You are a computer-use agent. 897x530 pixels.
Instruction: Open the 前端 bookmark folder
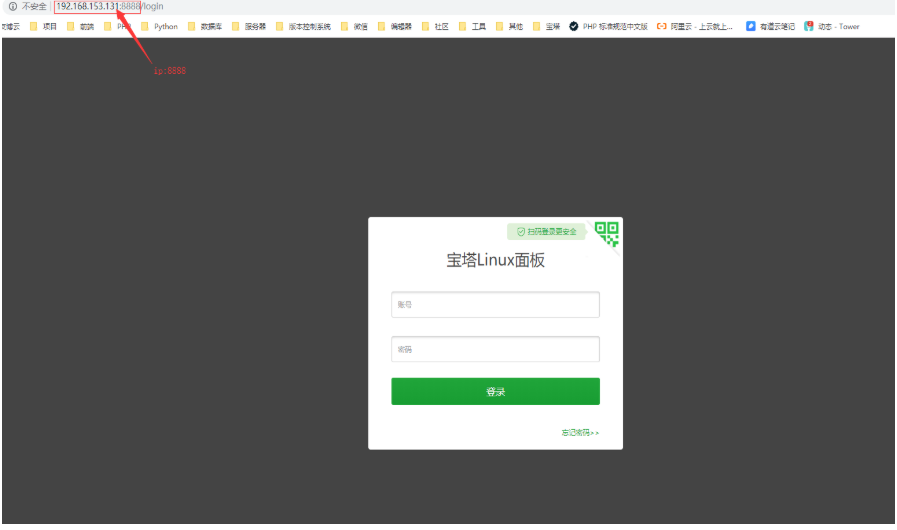81,26
